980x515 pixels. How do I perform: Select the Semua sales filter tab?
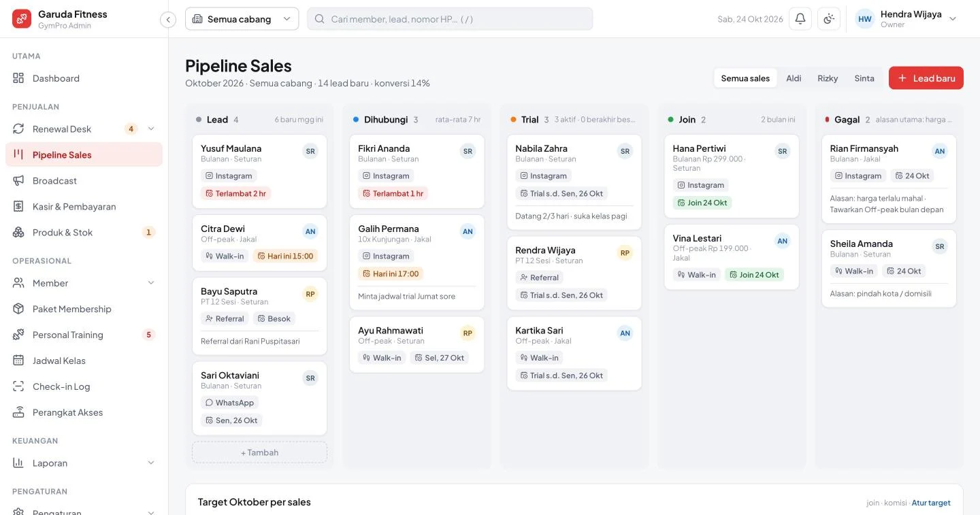click(745, 78)
